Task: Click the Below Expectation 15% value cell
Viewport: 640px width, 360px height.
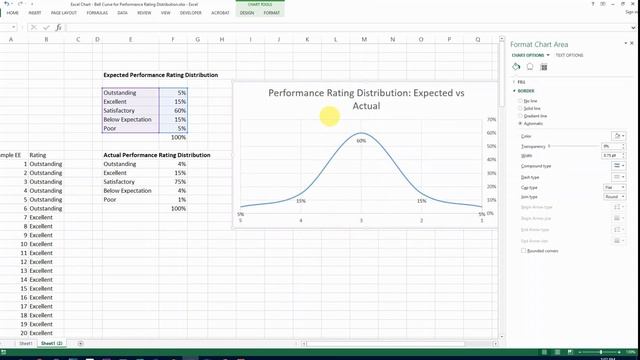Action: (x=173, y=120)
